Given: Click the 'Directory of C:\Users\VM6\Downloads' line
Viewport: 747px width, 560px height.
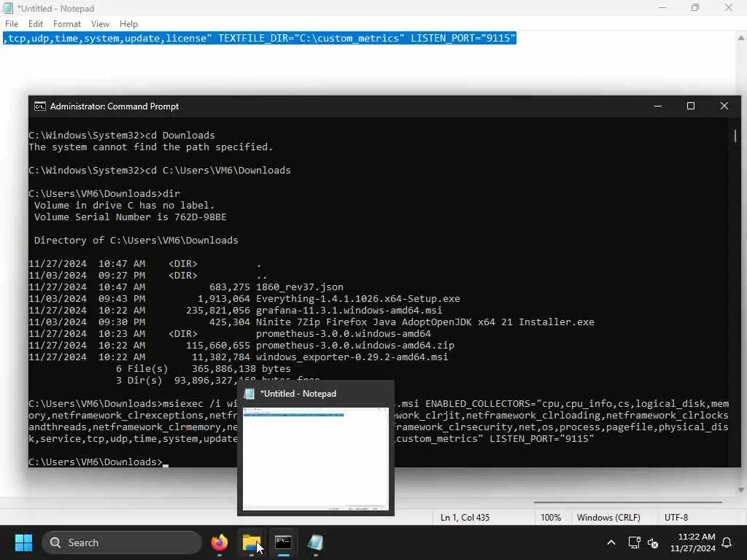Looking at the screenshot, I should tap(136, 240).
